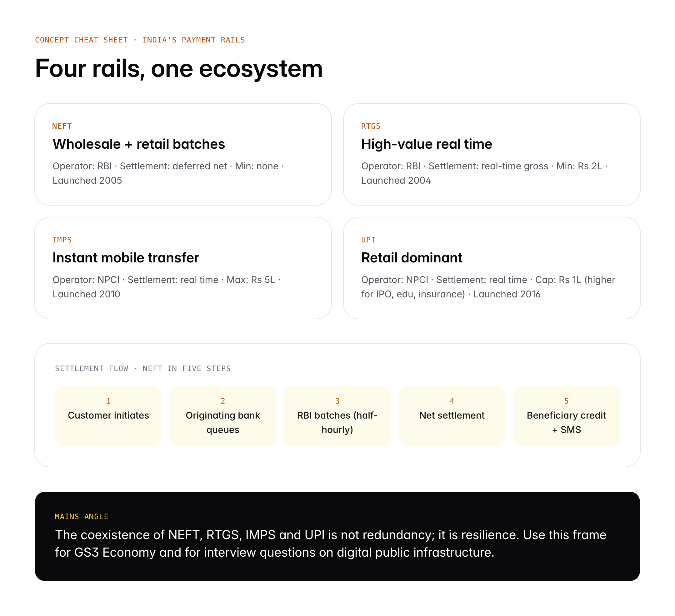Click the UPI cap and launch details text
The height and width of the screenshot is (616, 675).
(x=487, y=287)
